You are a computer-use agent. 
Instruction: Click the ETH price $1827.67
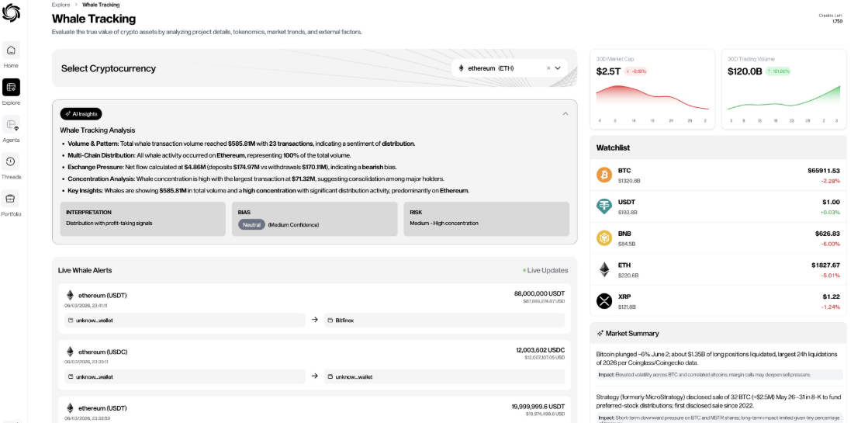[x=825, y=265]
